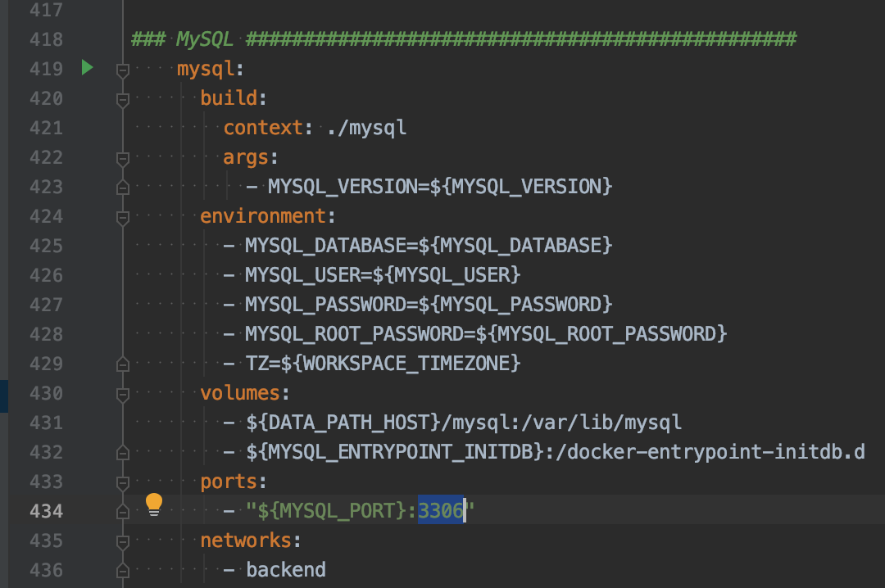Fold end marker on line 429
Image resolution: width=885 pixels, height=588 pixels.
pos(122,364)
